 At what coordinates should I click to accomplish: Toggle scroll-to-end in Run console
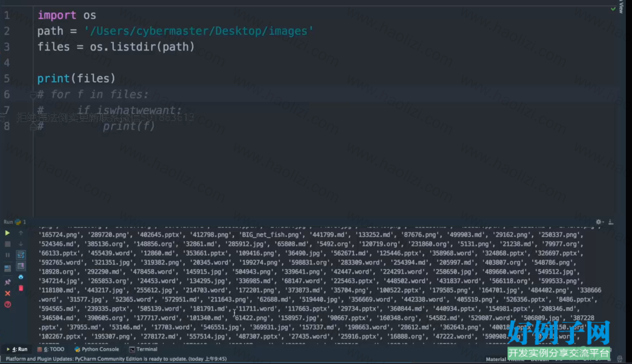point(21,266)
